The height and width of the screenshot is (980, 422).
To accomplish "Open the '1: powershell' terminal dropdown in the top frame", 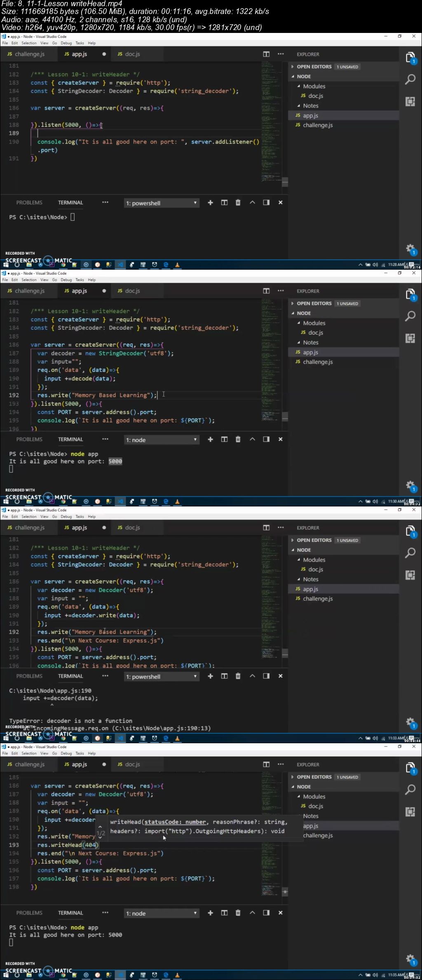I will (x=162, y=203).
